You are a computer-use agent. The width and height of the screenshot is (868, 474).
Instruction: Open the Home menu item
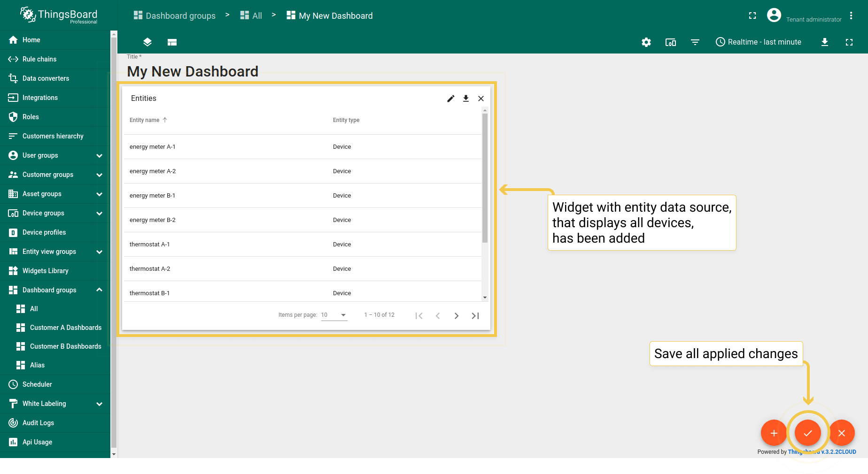pyautogui.click(x=55, y=40)
